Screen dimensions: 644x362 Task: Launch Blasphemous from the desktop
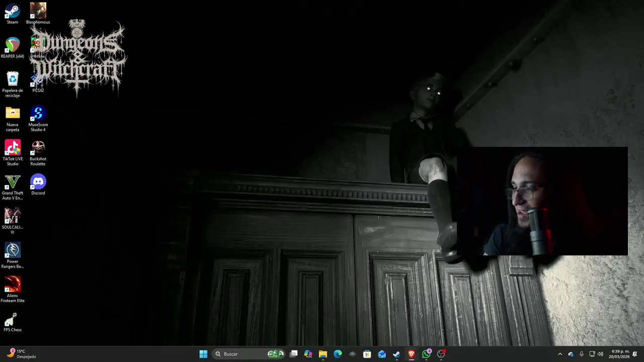tap(38, 14)
